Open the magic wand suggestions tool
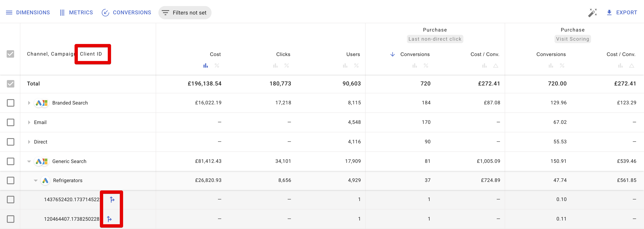The height and width of the screenshot is (229, 644). [x=593, y=12]
